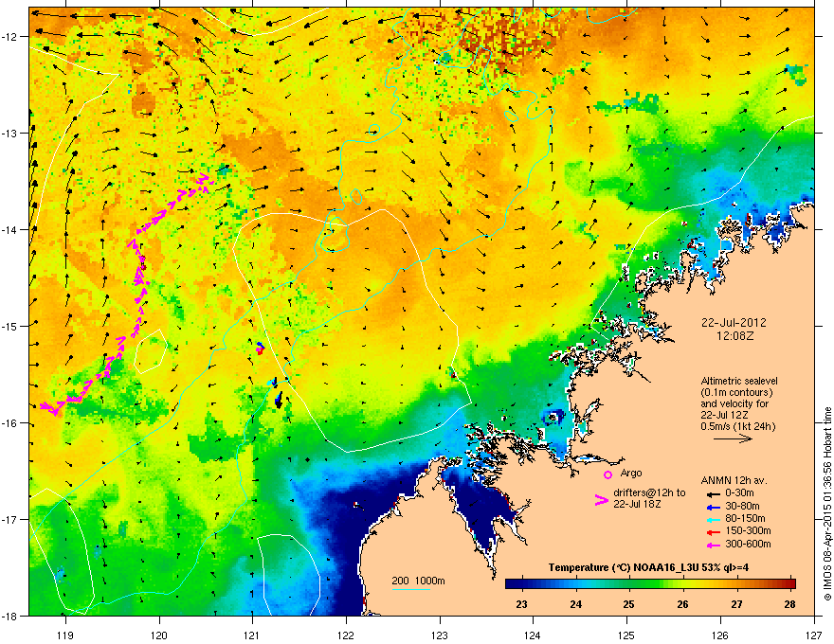Click the 'Temperature (°C) NOAA16_L3U' colorbar title
This screenshot has width=834, height=644.
coord(615,567)
